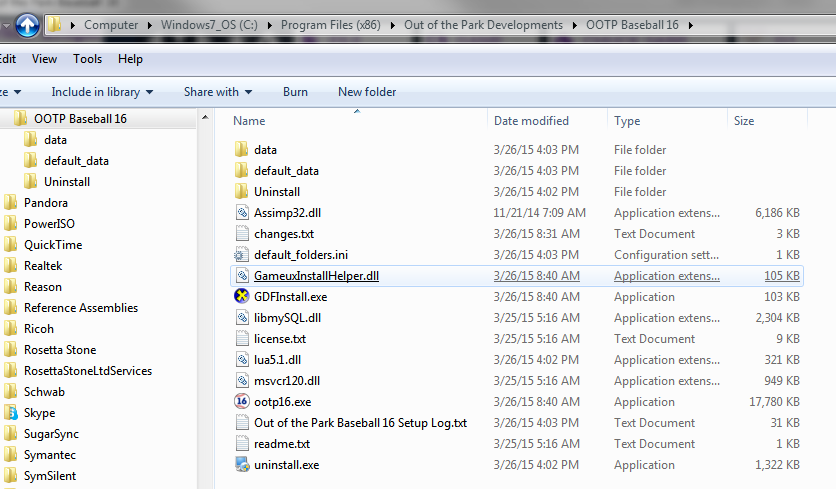Click the uninstall.exe installer icon
Image resolution: width=836 pixels, height=489 pixels.
241,465
